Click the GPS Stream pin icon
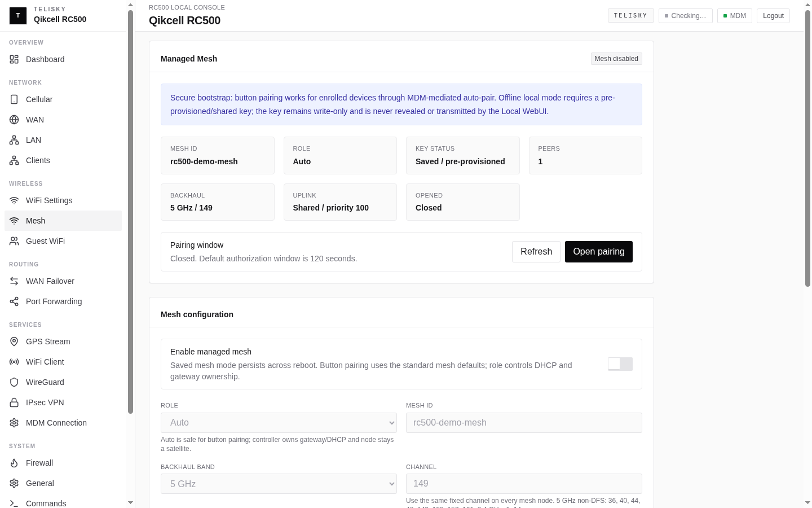Viewport: 812px width, 508px height. coord(14,341)
